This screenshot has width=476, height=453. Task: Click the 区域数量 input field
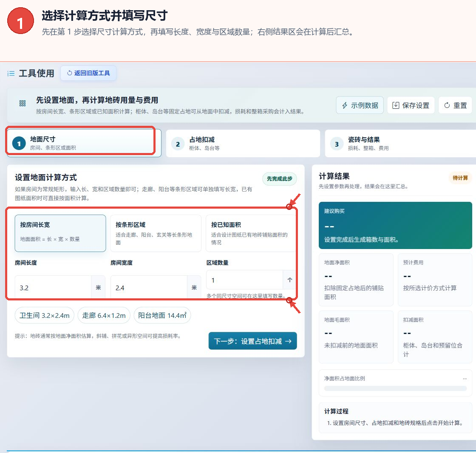(245, 280)
